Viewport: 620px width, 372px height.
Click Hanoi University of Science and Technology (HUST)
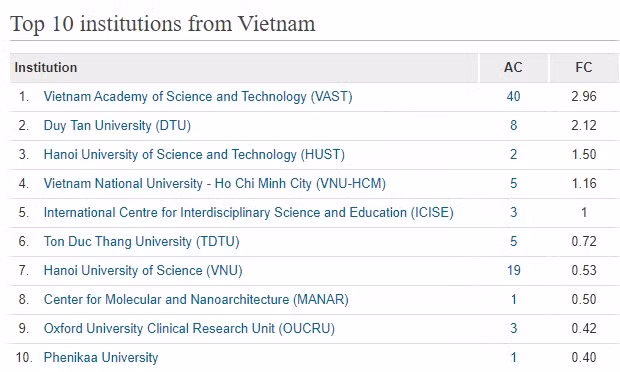tap(194, 154)
